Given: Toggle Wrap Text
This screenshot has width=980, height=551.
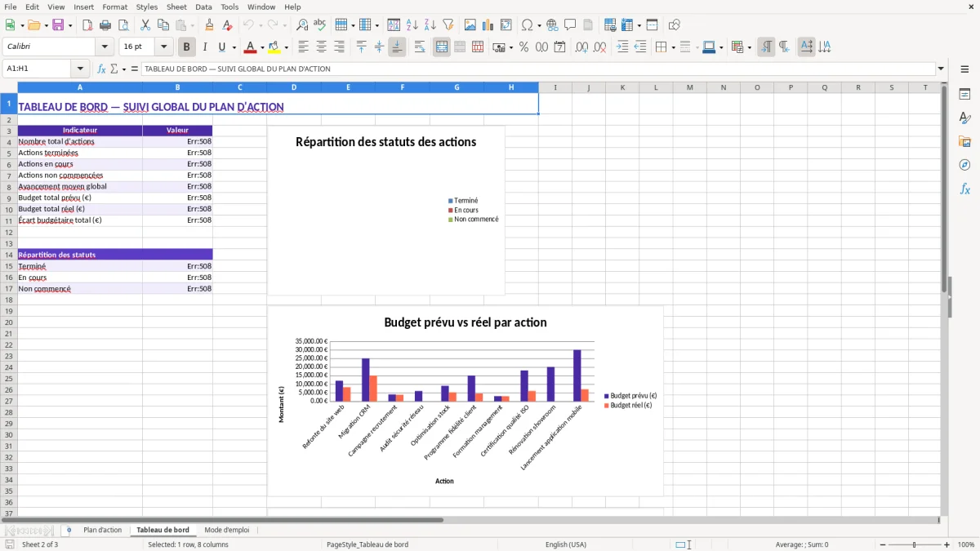Looking at the screenshot, I should pos(419,47).
